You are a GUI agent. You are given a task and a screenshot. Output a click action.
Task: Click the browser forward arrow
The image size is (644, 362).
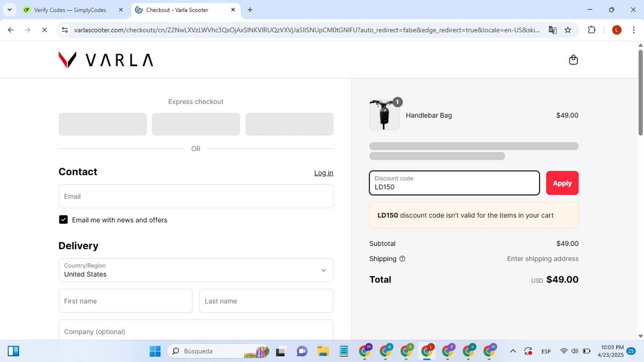coord(27,30)
